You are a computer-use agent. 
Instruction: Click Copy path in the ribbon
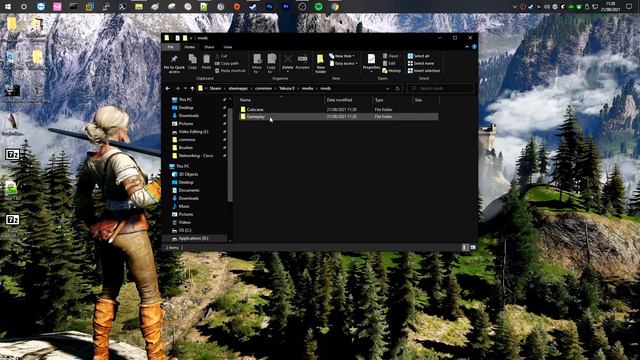point(227,63)
